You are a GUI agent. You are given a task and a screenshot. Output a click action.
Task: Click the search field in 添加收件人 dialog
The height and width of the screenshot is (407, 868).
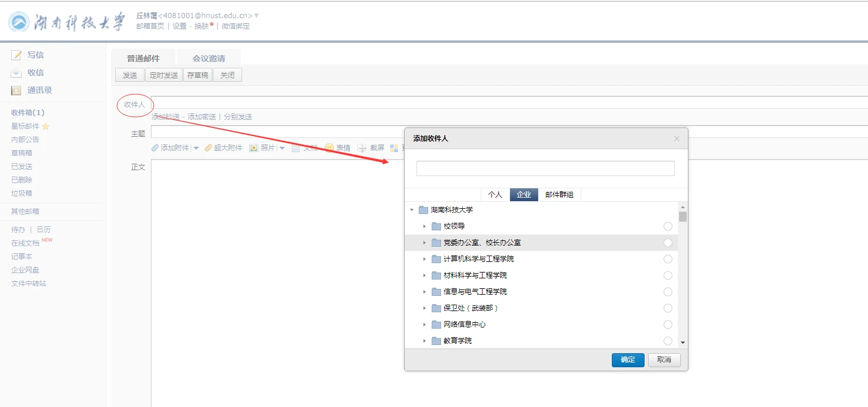(x=545, y=168)
